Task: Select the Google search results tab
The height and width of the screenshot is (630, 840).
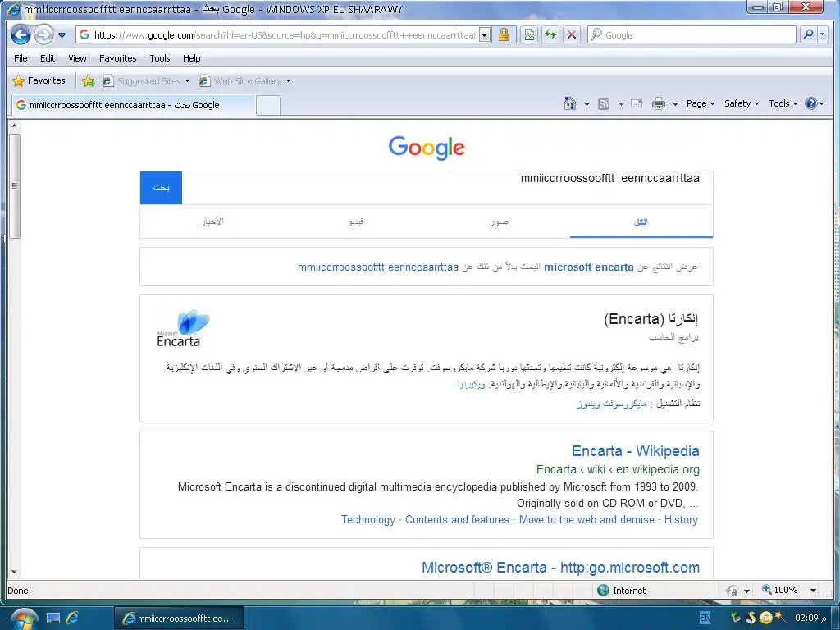Action: click(133, 105)
